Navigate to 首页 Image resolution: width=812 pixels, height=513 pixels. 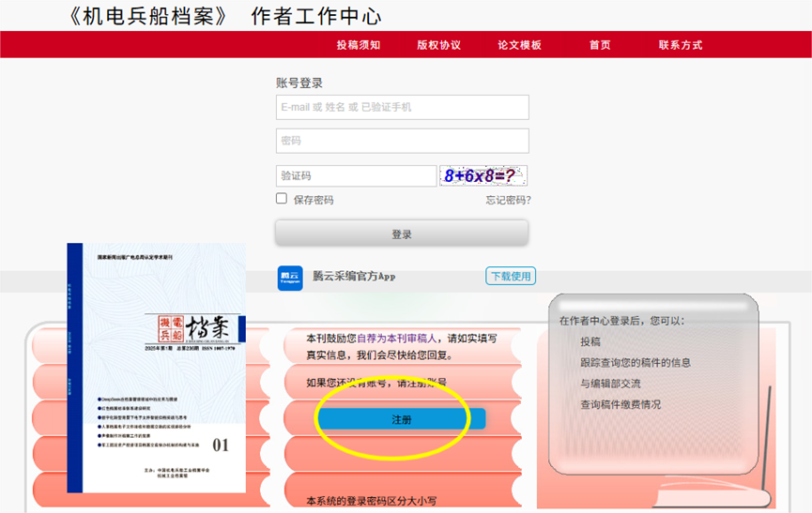(x=600, y=45)
